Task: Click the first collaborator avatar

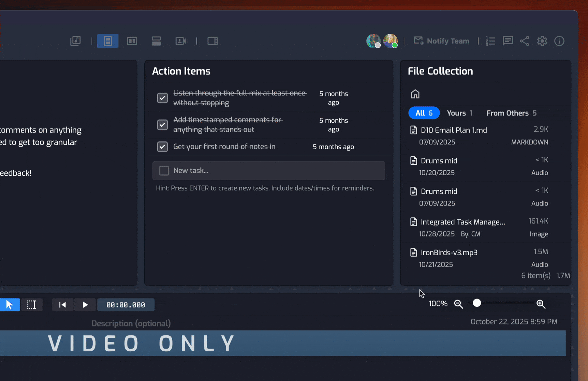Action: 373,41
